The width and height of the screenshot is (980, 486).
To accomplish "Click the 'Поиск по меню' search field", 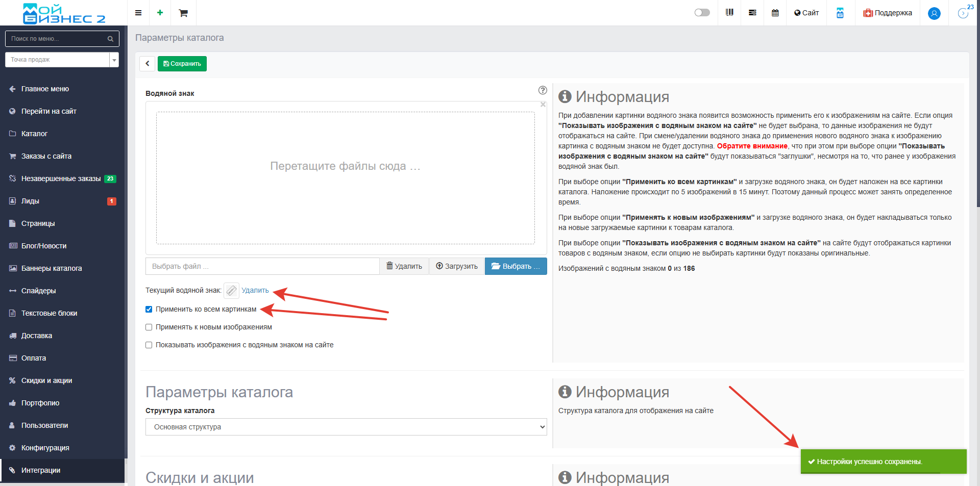I will pyautogui.click(x=58, y=39).
